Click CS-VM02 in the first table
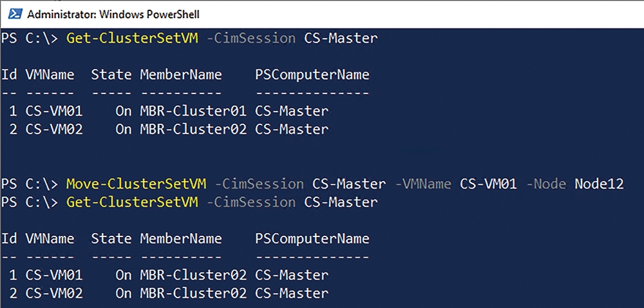Image resolution: width=644 pixels, height=308 pixels. [x=54, y=130]
